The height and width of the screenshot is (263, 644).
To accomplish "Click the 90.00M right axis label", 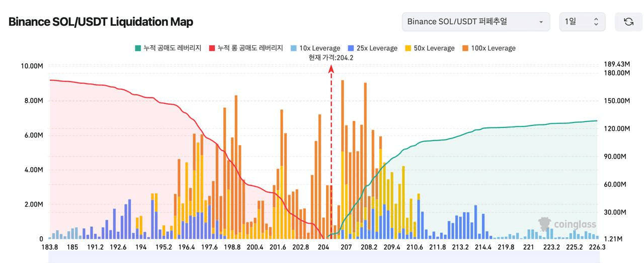I will [614, 157].
